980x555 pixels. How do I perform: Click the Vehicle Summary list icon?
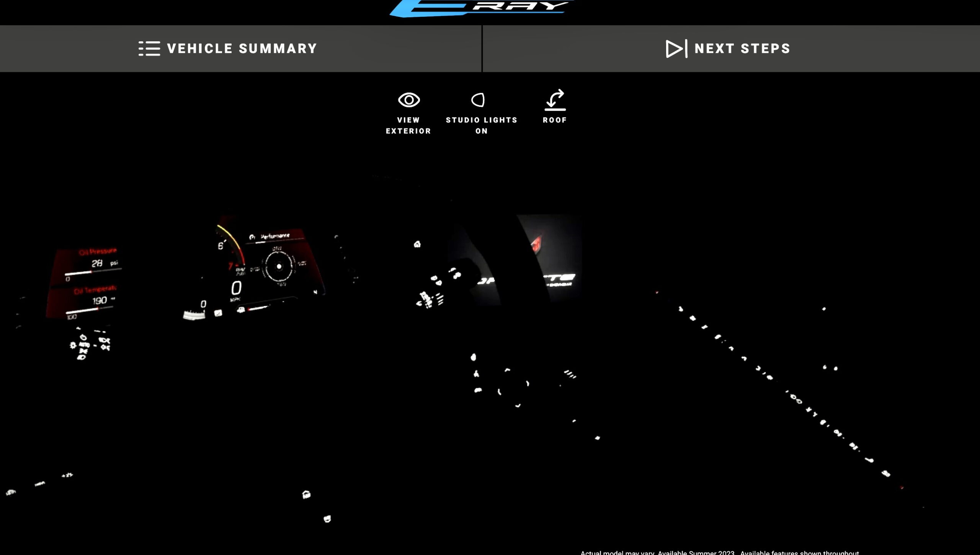pos(149,49)
